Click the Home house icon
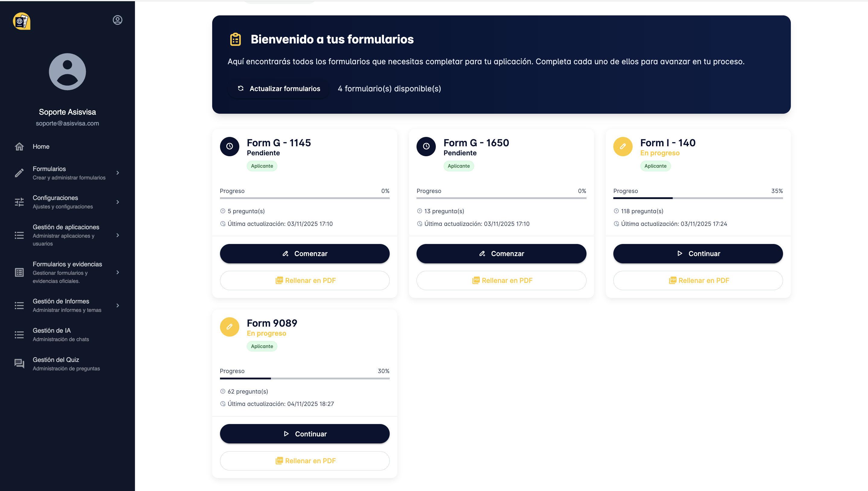Image resolution: width=868 pixels, height=491 pixels. 19,146
